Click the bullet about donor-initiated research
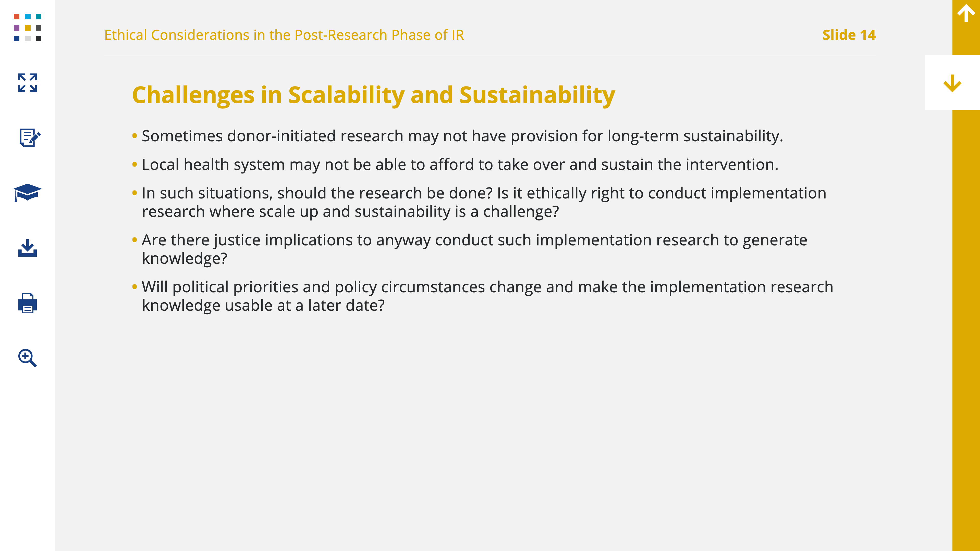980x551 pixels. coord(458,136)
